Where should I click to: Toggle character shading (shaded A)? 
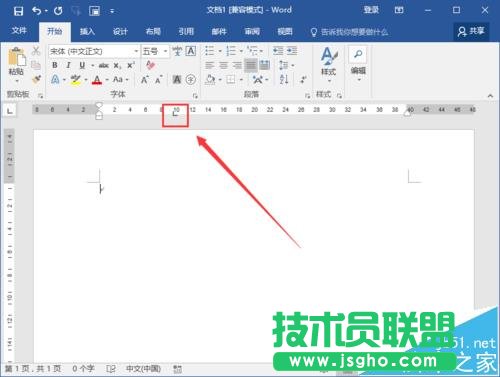pos(177,79)
